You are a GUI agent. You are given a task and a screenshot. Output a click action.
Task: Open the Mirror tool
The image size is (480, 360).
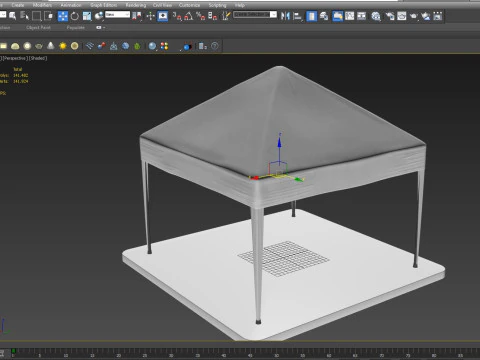click(x=284, y=16)
